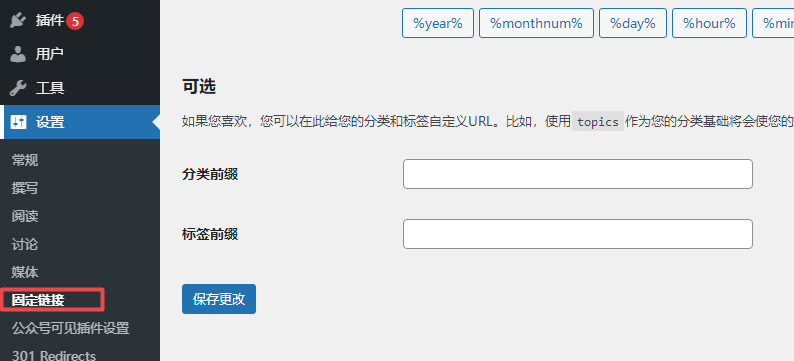This screenshot has height=361, width=794.
Task: Insert the %monthnum% structure tag
Action: point(536,23)
